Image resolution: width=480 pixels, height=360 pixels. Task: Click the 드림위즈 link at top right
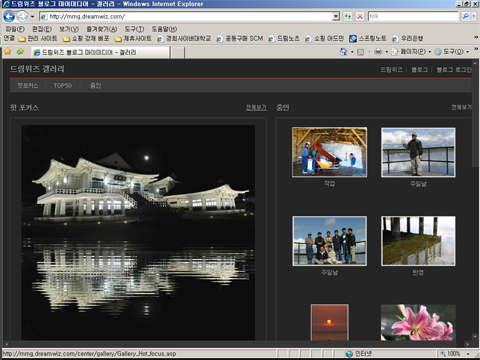click(x=391, y=69)
